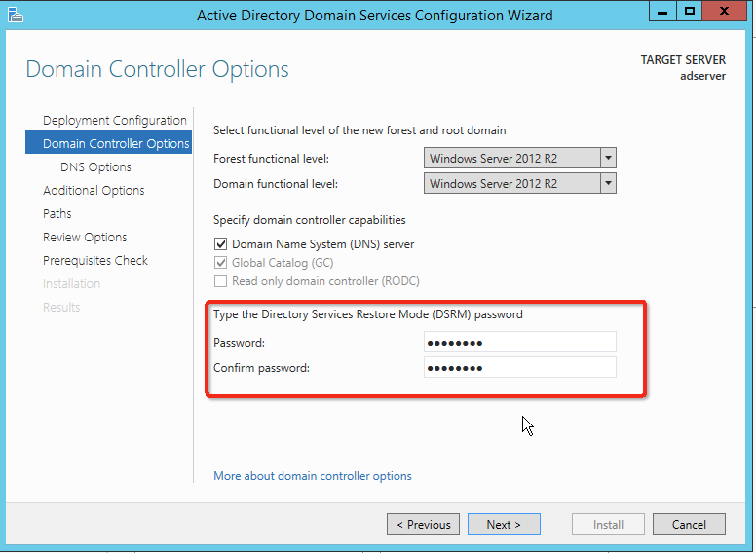The height and width of the screenshot is (553, 756).
Task: Focus the Confirm password field
Action: pos(519,367)
